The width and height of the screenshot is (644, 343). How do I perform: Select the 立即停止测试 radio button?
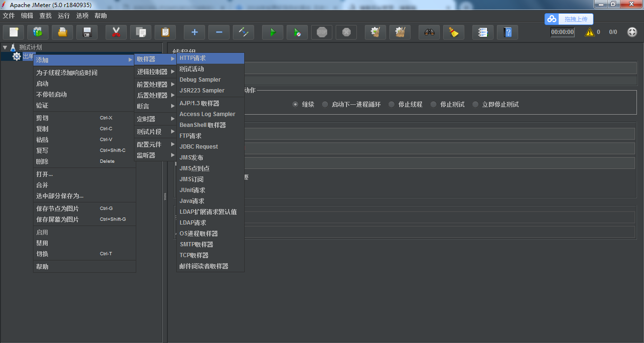click(475, 104)
